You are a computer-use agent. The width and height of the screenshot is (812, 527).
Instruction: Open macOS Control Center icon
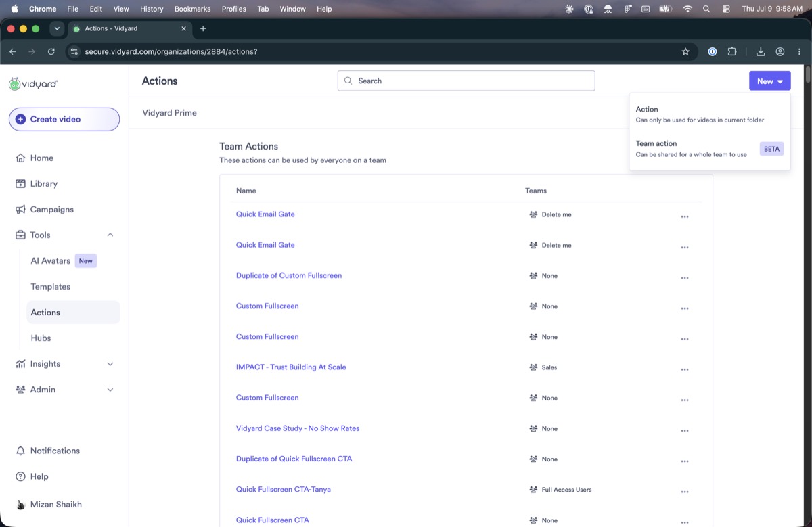click(x=726, y=9)
